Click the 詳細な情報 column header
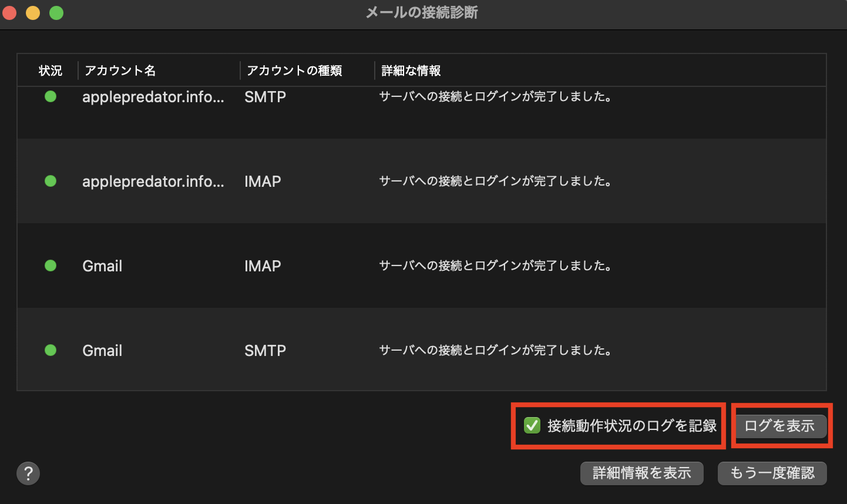Viewport: 847px width, 504px height. pos(411,70)
